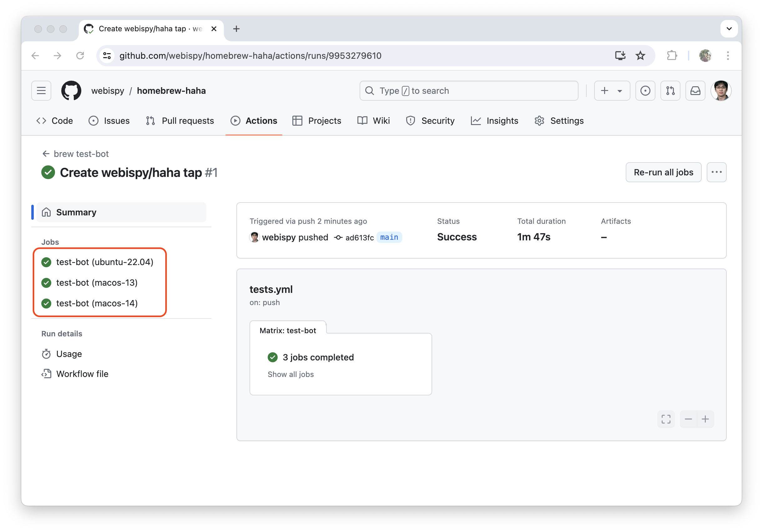Expand Show all jobs in matrix
The height and width of the screenshot is (532, 763).
pyautogui.click(x=291, y=374)
